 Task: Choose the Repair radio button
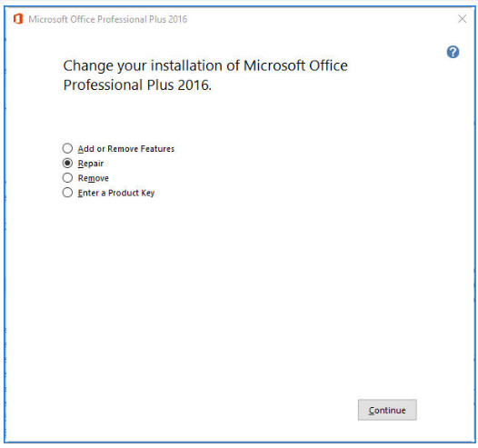point(67,163)
